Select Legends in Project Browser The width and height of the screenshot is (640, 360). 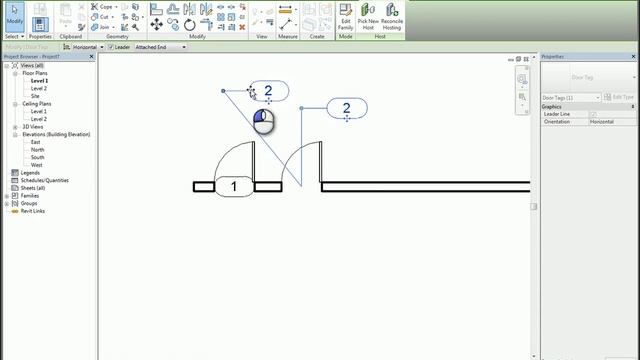pos(30,173)
